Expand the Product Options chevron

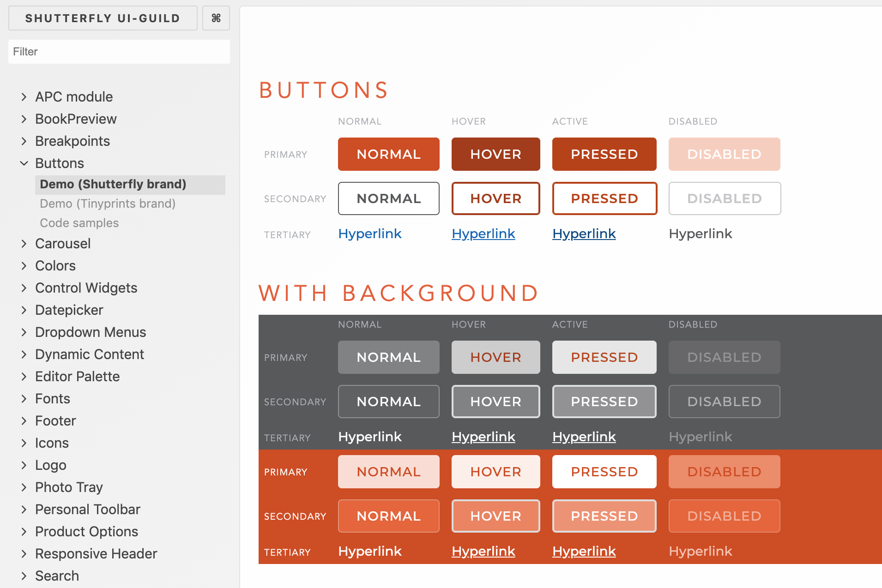click(24, 532)
